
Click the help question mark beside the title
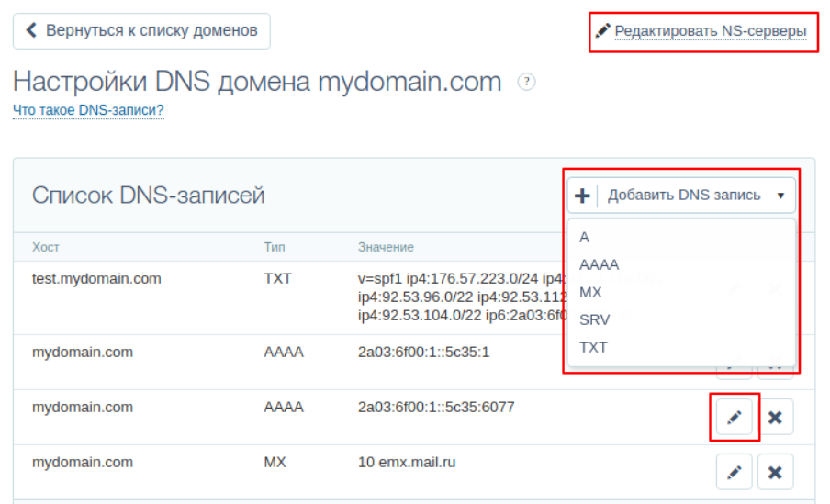click(526, 82)
